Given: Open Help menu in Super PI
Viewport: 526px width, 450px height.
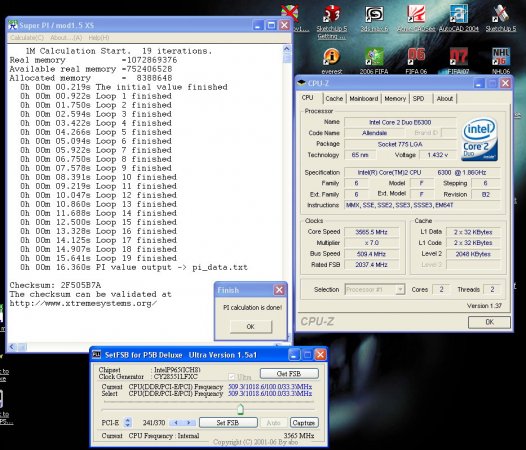Looking at the screenshot, I should click(x=99, y=38).
